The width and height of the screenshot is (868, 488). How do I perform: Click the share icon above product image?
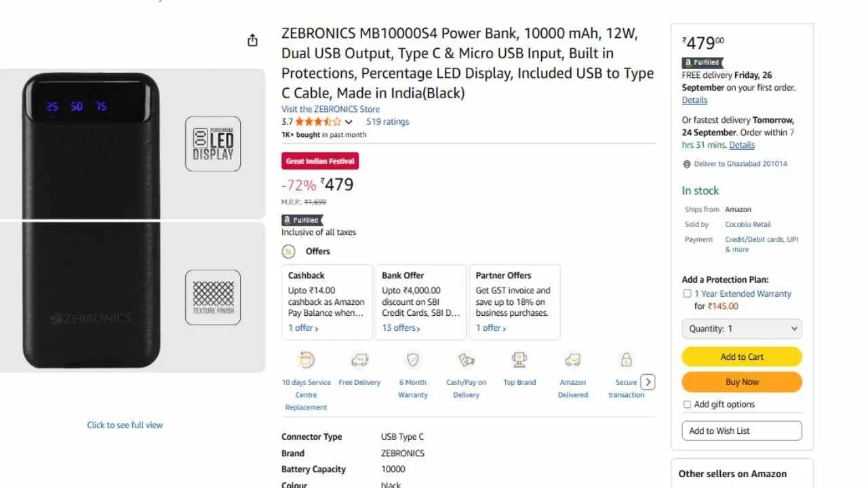point(252,40)
